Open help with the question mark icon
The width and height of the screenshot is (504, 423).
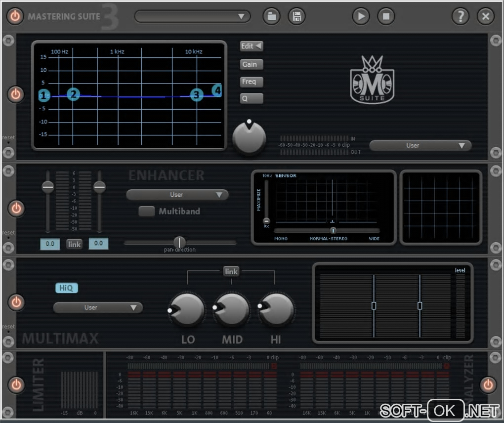[x=461, y=16]
